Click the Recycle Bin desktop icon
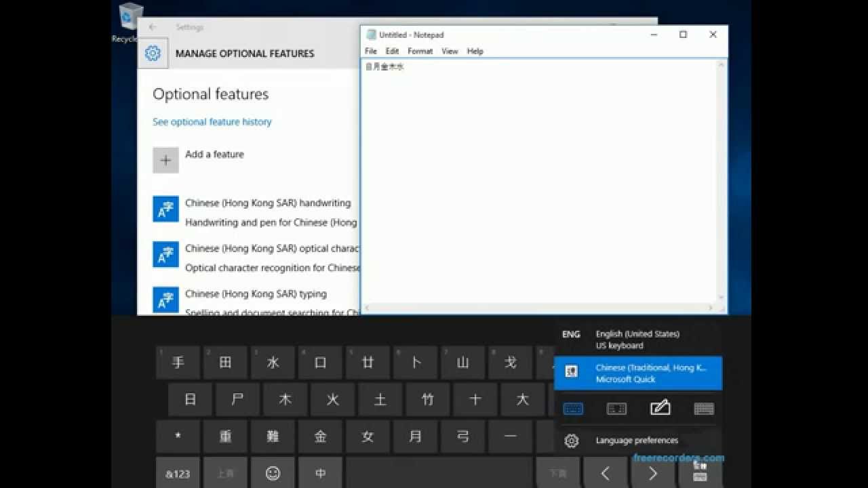The height and width of the screenshot is (488, 868). pyautogui.click(x=130, y=22)
